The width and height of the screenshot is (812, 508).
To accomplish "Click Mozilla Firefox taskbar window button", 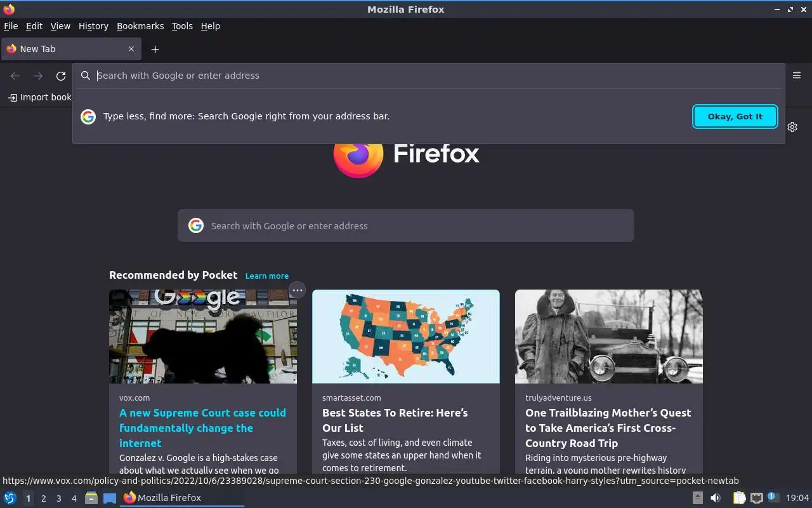I will tap(183, 498).
